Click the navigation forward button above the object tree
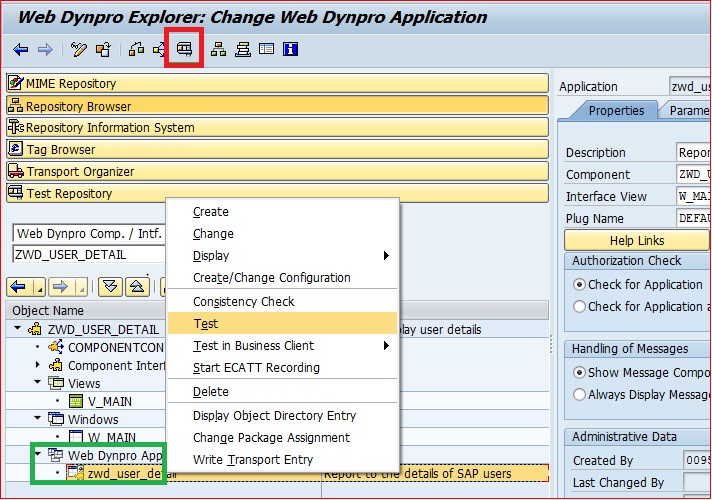Image resolution: width=712 pixels, height=500 pixels. tap(62, 287)
